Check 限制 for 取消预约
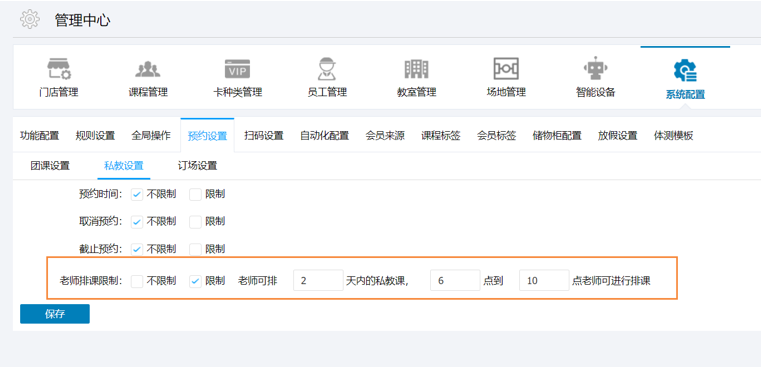This screenshot has height=367, width=761. [x=195, y=222]
